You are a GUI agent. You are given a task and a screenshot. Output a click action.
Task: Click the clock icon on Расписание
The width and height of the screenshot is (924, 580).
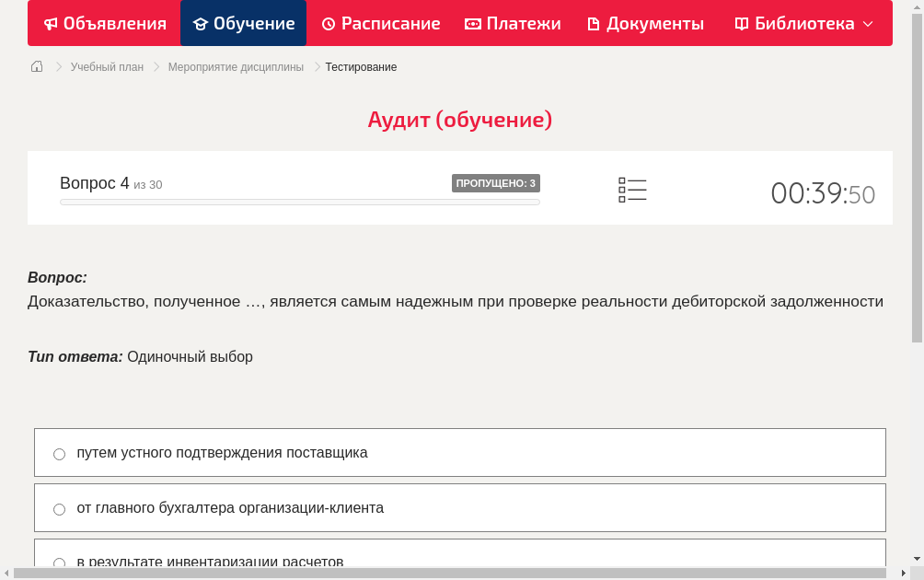[328, 23]
